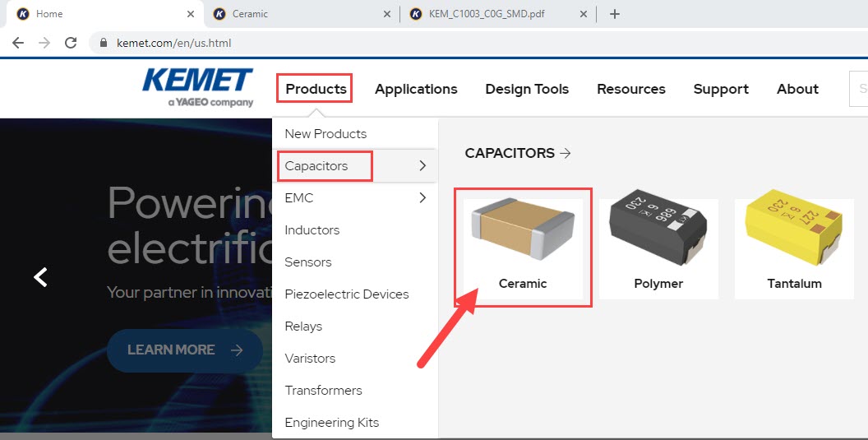Screen dimensions: 868x440
Task: Expand Capacitors submenu chevron
Action: (x=422, y=165)
